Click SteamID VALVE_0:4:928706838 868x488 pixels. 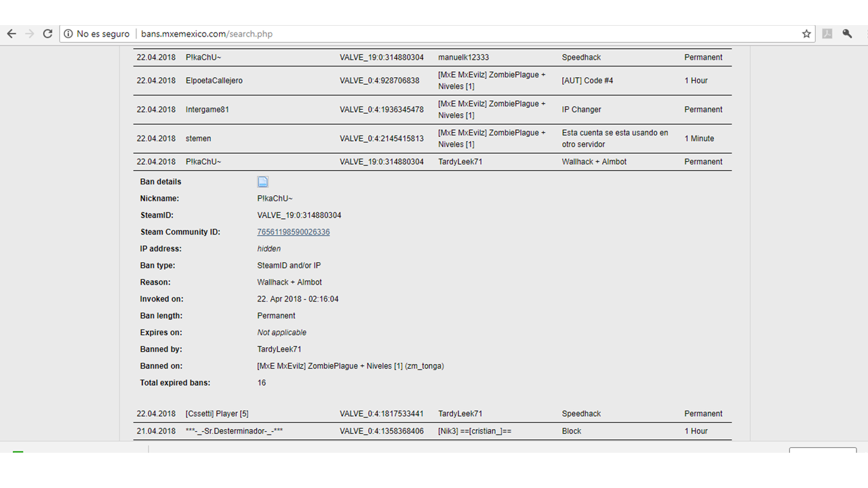coord(380,81)
